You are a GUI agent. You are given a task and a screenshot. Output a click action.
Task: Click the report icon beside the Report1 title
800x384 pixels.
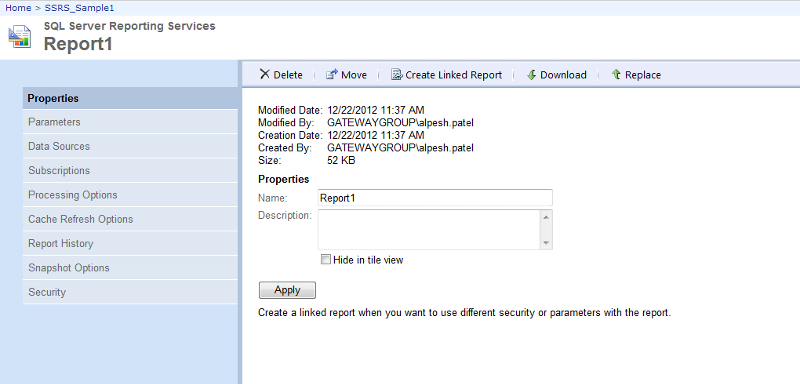click(x=19, y=36)
